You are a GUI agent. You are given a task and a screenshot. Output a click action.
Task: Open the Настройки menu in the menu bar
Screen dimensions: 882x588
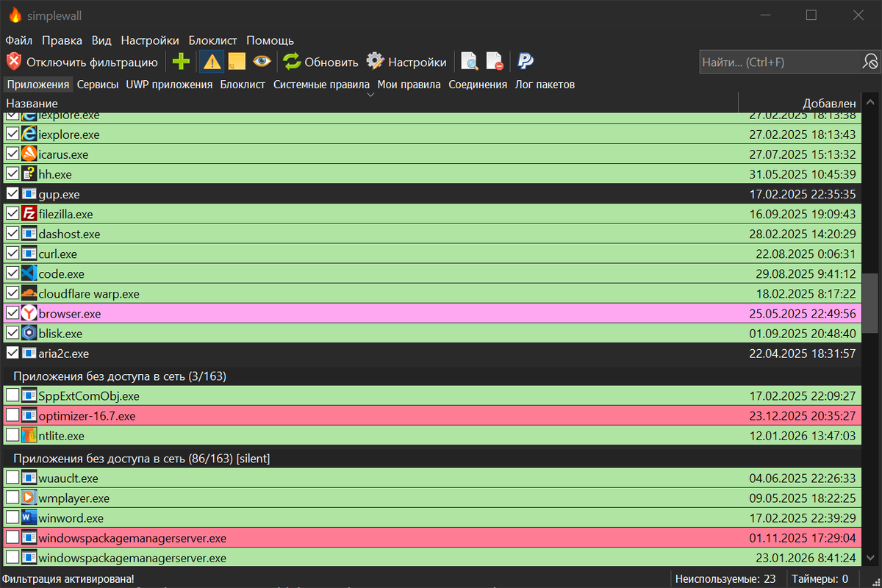pyautogui.click(x=150, y=40)
